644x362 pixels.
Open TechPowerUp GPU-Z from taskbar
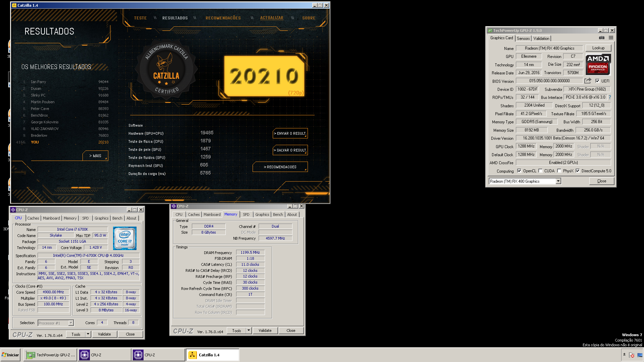coord(50,355)
